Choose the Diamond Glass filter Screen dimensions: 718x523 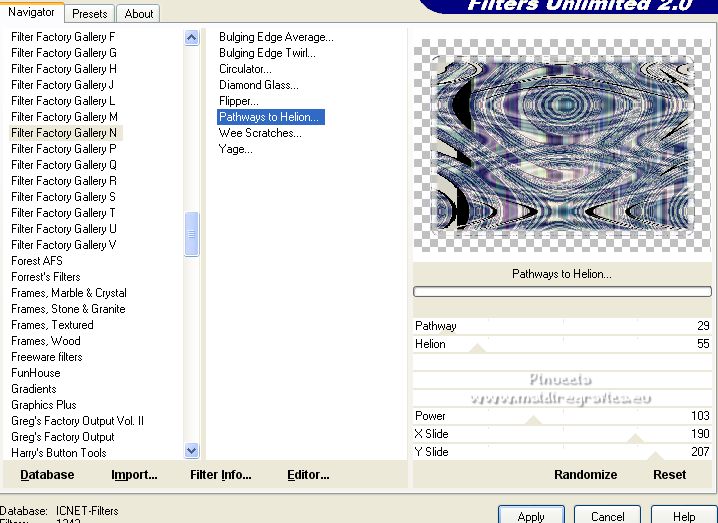[259, 85]
